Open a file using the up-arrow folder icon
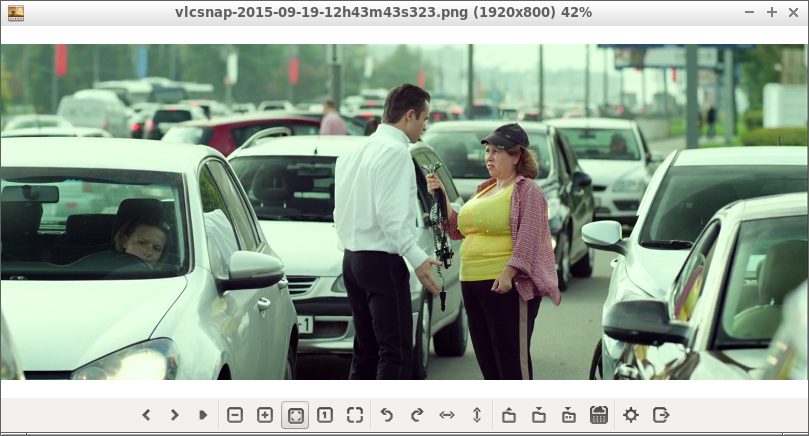 click(x=509, y=415)
